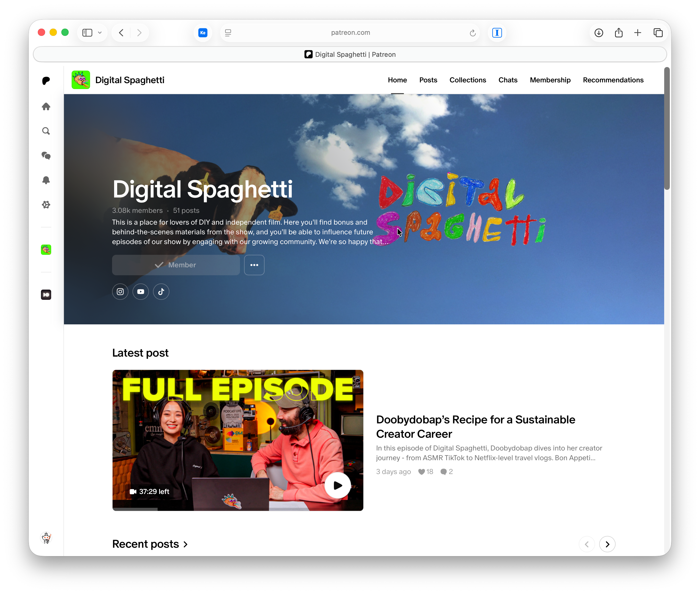Click the 37:29 left video label
Viewport: 700px width, 594px height.
click(x=149, y=492)
